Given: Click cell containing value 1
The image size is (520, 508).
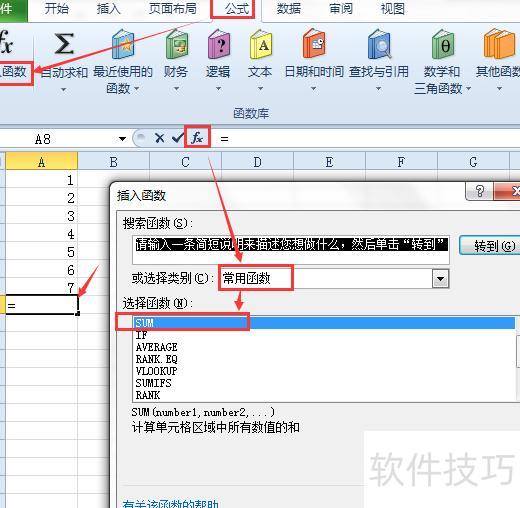Looking at the screenshot, I should [42, 180].
